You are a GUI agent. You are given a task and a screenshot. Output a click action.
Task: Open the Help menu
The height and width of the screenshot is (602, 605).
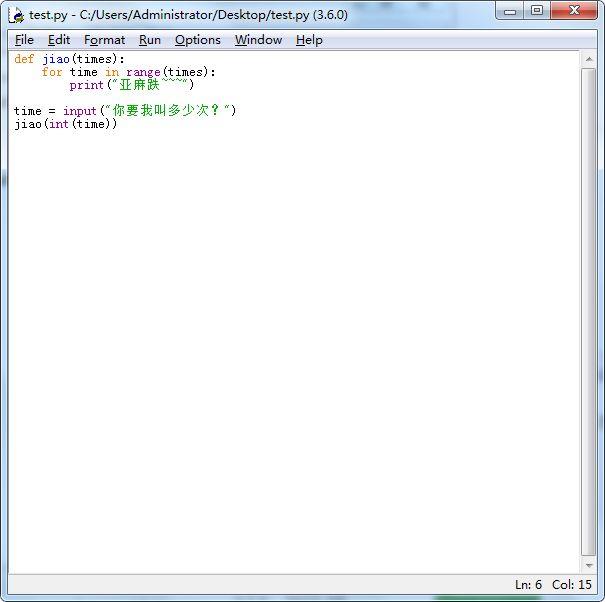point(309,40)
